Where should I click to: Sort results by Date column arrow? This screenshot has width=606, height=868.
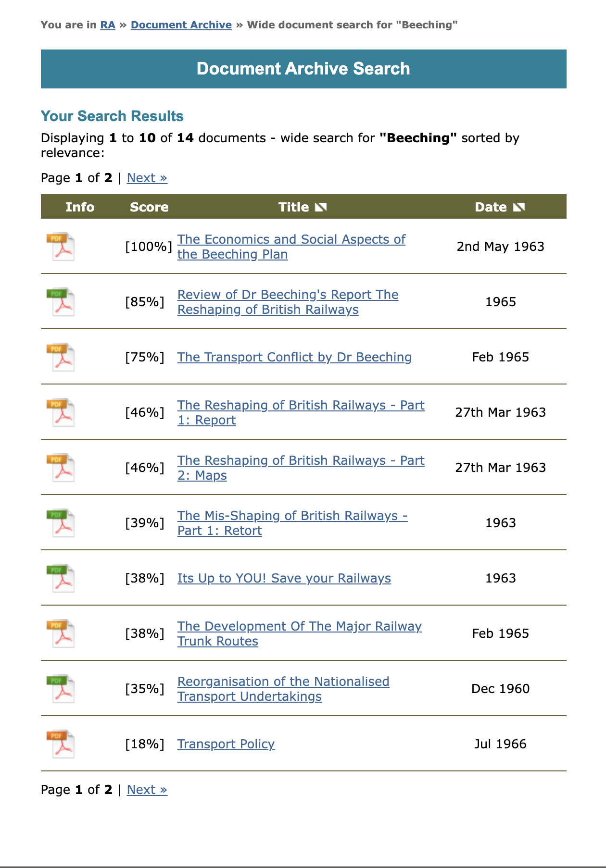click(519, 207)
